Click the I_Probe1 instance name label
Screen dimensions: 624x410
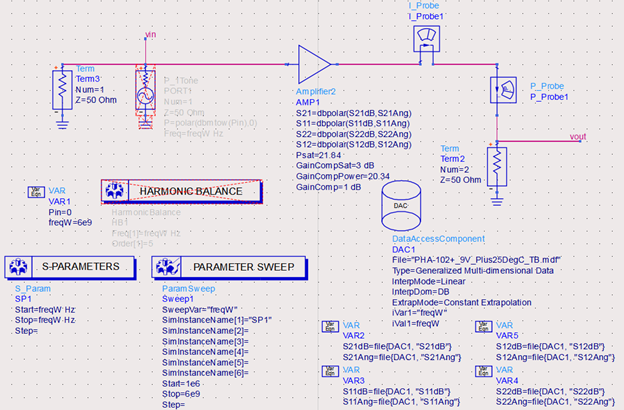pos(426,16)
